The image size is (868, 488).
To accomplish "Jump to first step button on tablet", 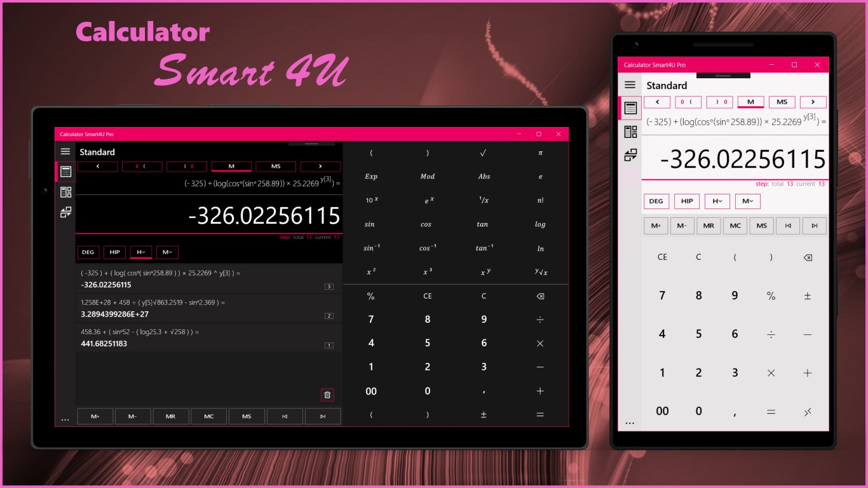I will click(x=285, y=416).
